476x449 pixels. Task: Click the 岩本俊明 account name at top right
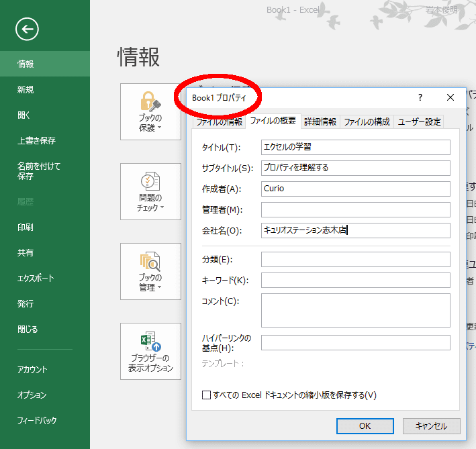441,10
